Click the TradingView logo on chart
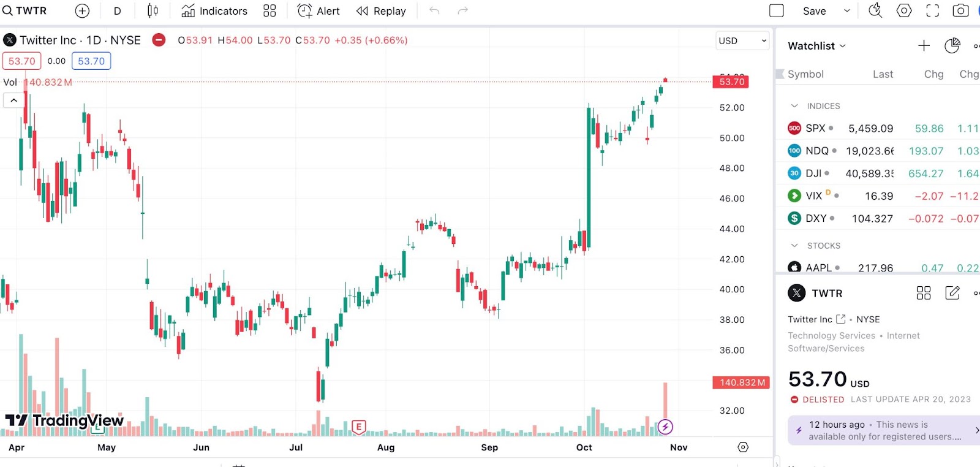Image resolution: width=980 pixels, height=467 pixels. [64, 420]
